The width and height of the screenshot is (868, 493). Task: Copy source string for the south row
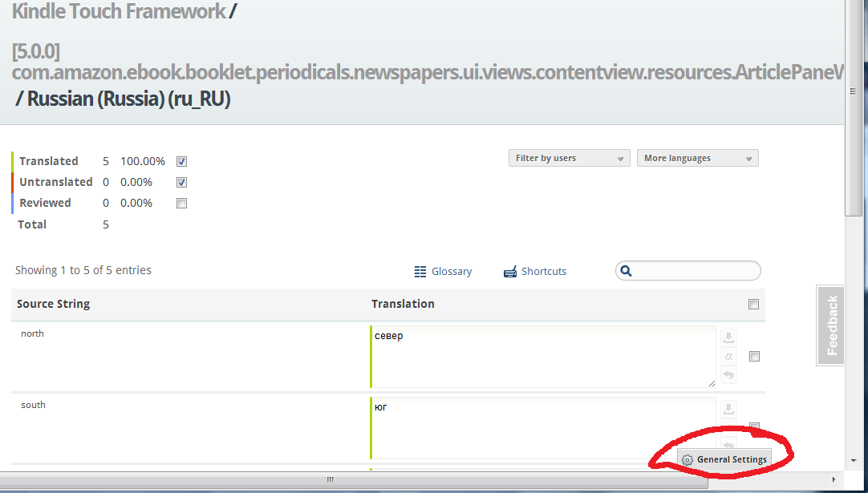coord(728,409)
